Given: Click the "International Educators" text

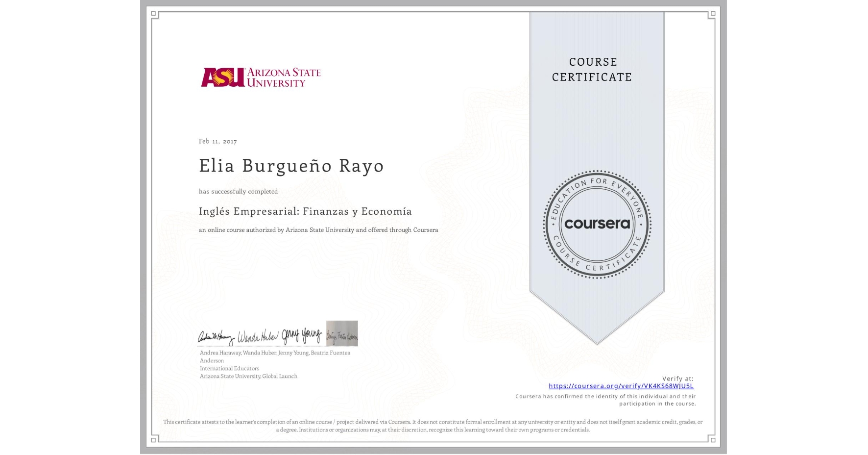Looking at the screenshot, I should coord(229,368).
